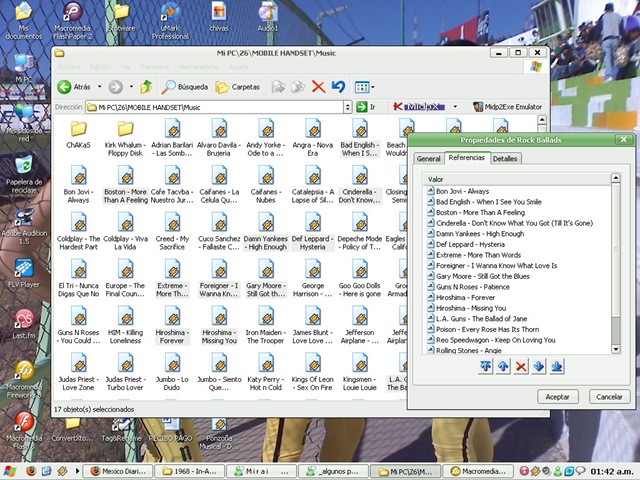640x480 pixels.
Task: Click the blue undo arrow icon
Action: [338, 87]
